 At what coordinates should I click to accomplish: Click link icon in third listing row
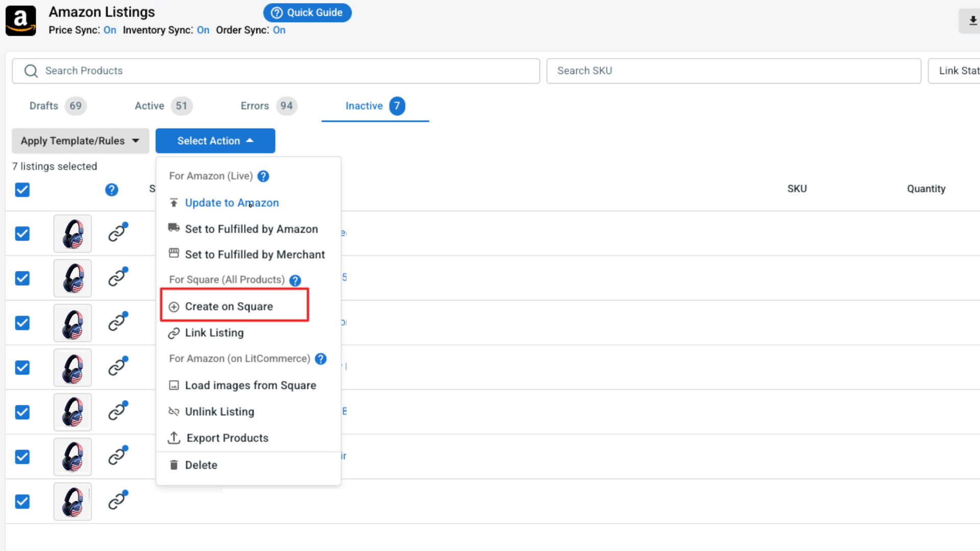click(118, 321)
